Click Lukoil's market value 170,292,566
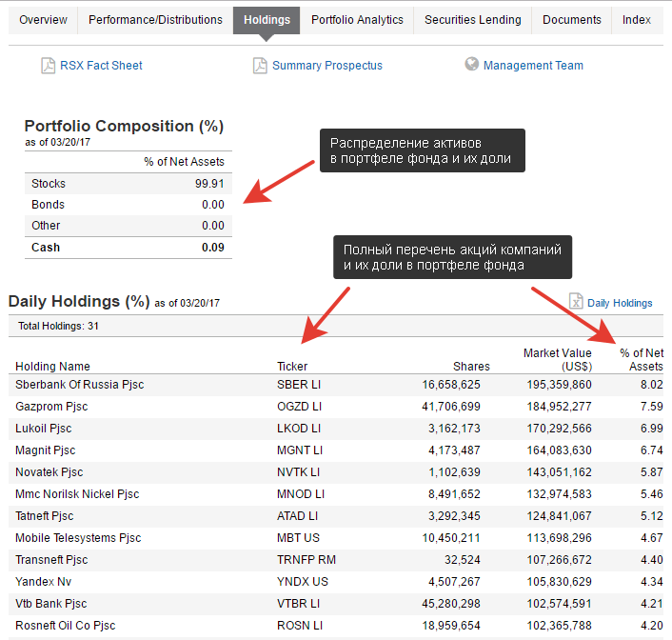 click(x=560, y=429)
